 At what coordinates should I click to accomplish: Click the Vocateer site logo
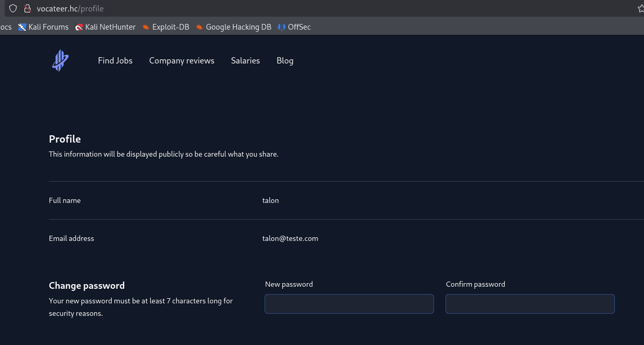point(60,60)
